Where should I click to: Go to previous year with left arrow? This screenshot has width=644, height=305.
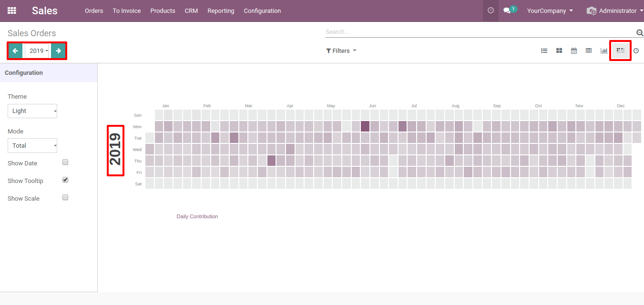click(15, 51)
